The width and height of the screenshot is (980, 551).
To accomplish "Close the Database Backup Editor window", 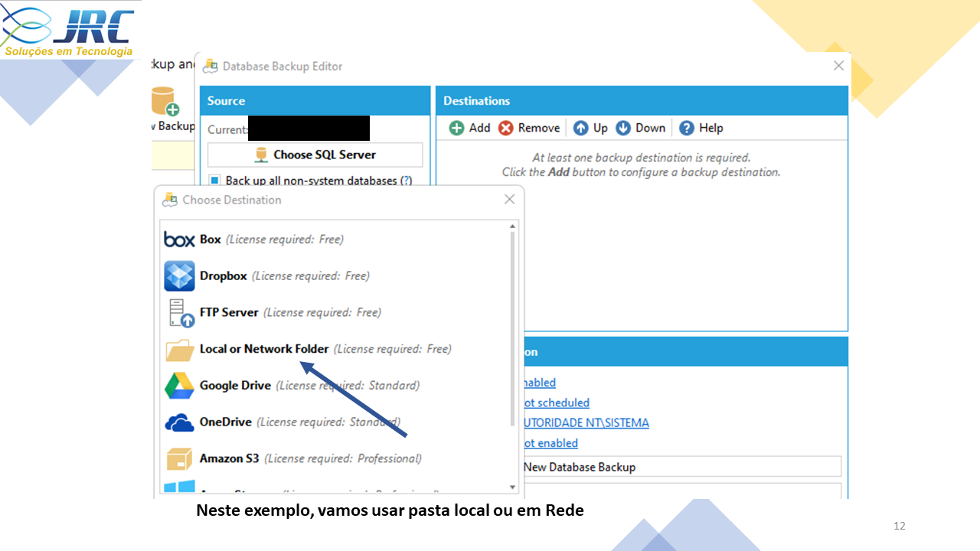I will (838, 66).
